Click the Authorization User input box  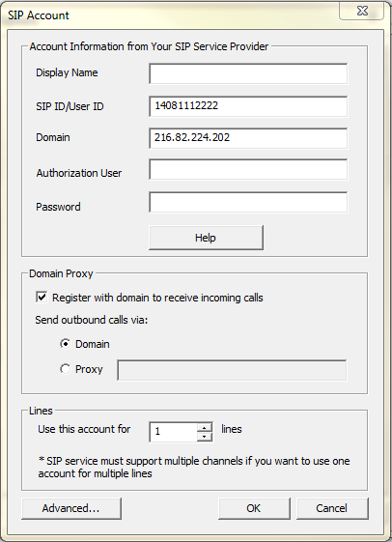pyautogui.click(x=248, y=169)
